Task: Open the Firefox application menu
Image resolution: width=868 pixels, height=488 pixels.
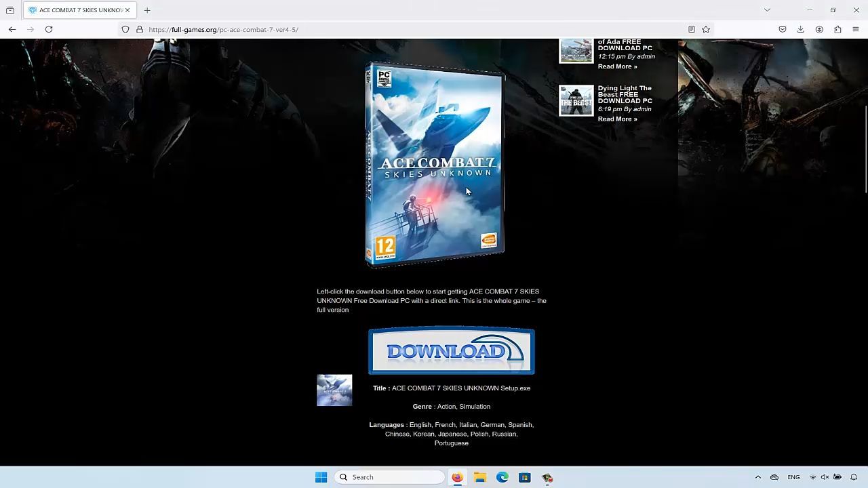Action: (x=856, y=29)
